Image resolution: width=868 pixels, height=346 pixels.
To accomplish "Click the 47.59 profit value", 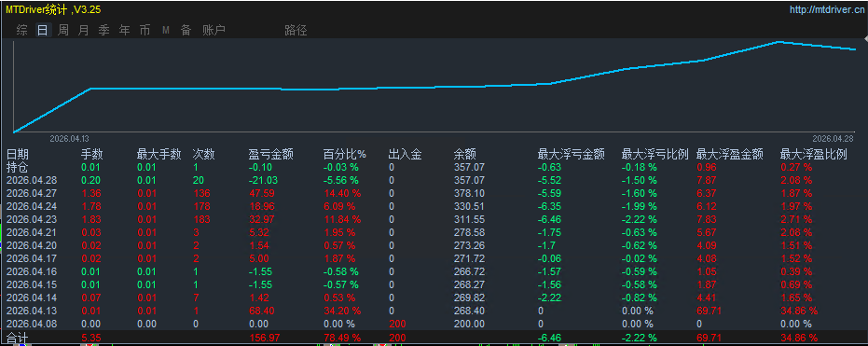I will click(261, 193).
